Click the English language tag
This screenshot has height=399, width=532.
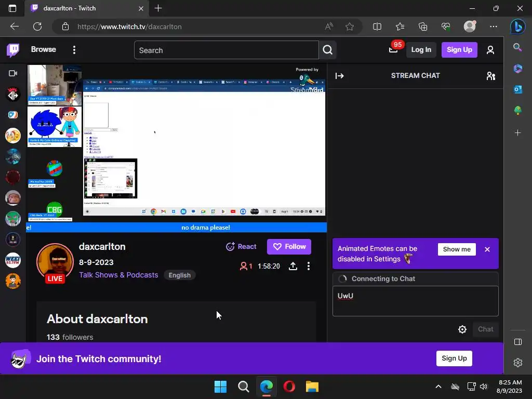coord(179,275)
